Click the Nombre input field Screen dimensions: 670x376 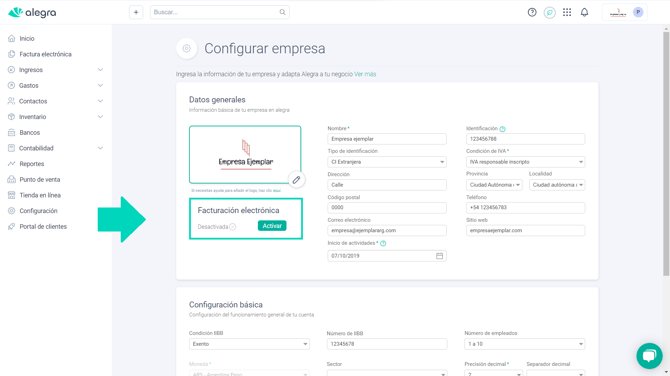point(387,139)
